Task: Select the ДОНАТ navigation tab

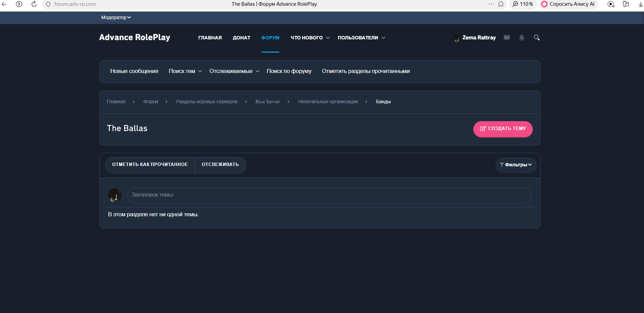Action: coord(241,38)
